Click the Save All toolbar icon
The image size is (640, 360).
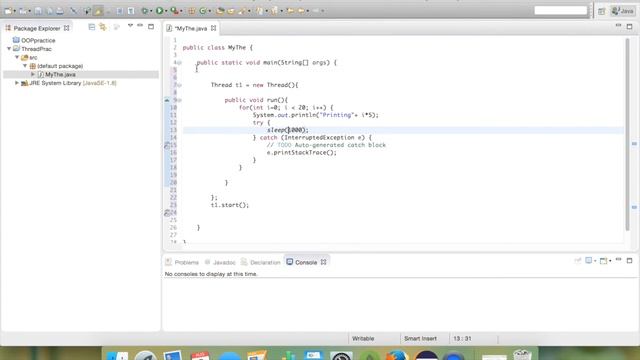49,11
